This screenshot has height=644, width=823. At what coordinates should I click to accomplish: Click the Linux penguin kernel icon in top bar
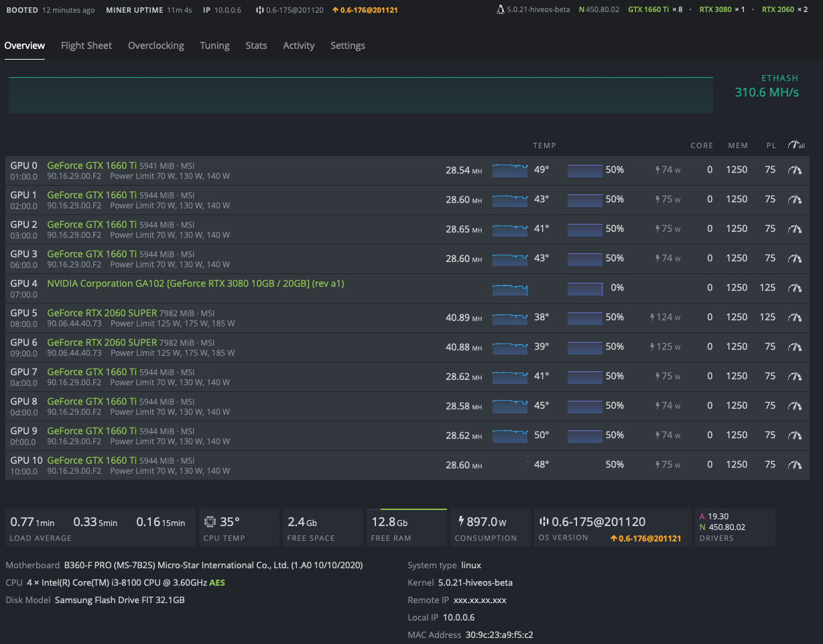pyautogui.click(x=501, y=10)
